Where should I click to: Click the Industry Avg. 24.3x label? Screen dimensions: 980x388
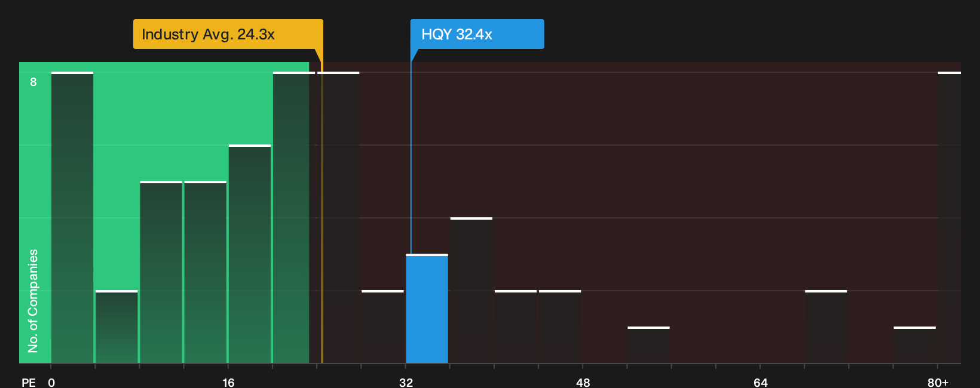pos(228,34)
